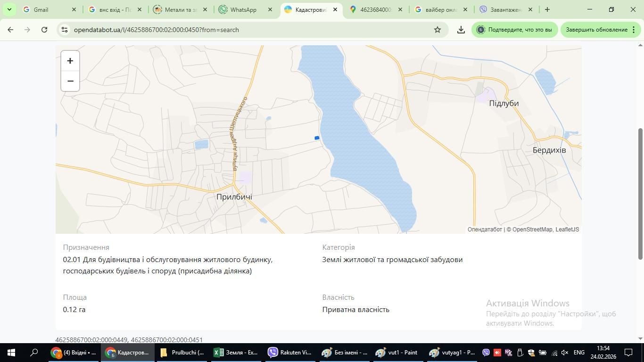This screenshot has height=362, width=644.
Task: Reload the current page
Action: 44,30
